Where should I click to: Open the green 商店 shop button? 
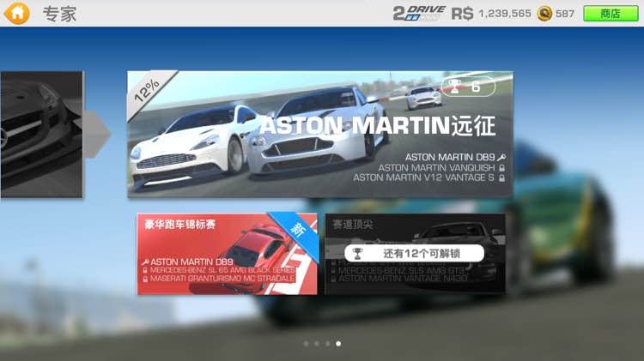click(x=611, y=14)
